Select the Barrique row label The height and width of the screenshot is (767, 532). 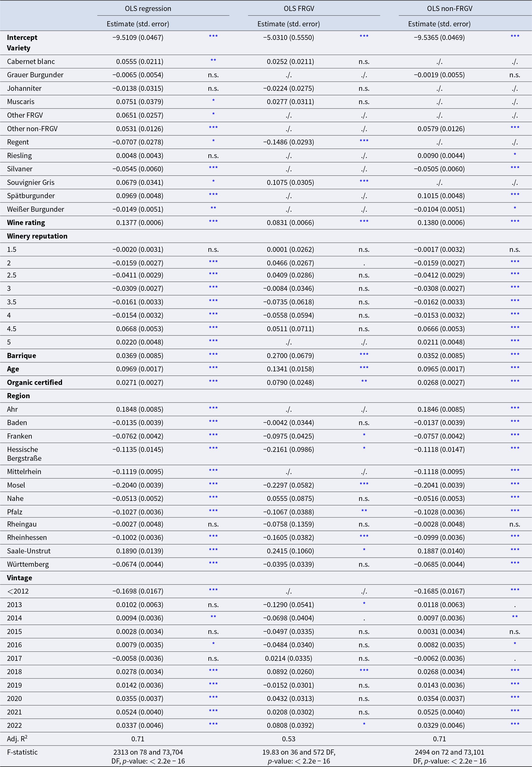(21, 355)
